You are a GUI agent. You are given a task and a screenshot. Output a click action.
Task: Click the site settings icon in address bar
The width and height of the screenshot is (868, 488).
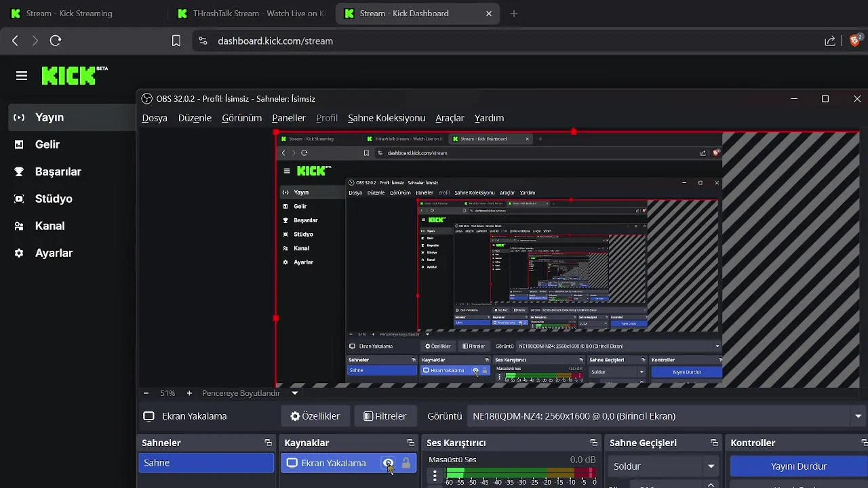tap(203, 41)
